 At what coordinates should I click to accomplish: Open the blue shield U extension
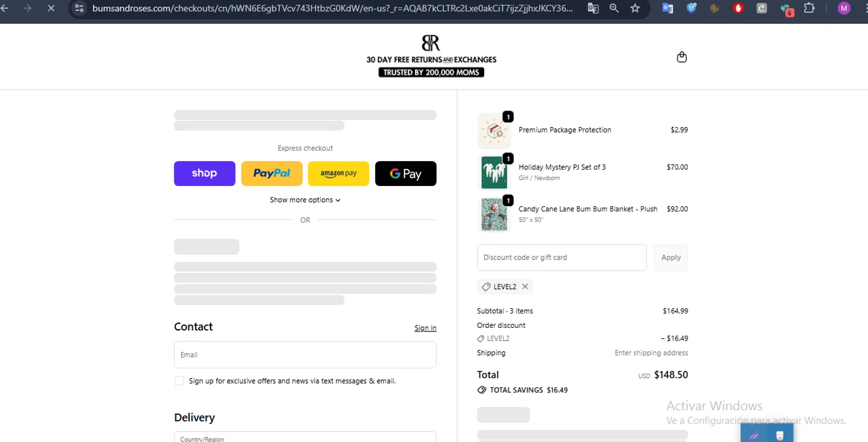pos(692,8)
